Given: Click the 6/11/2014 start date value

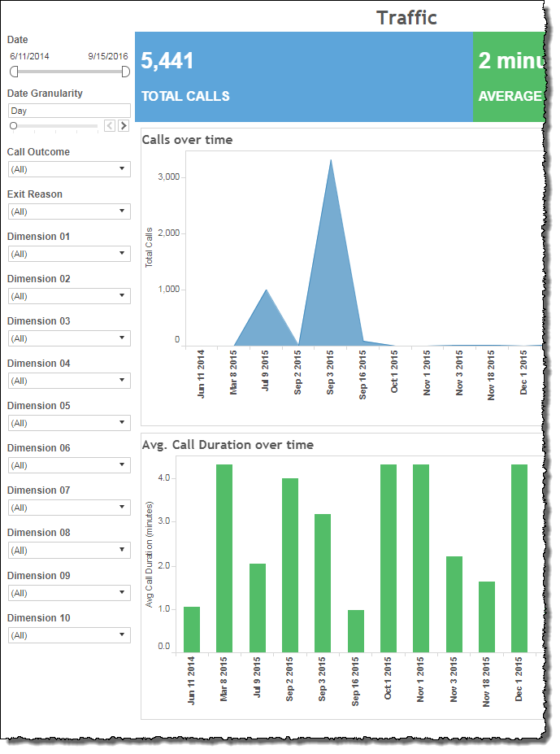Looking at the screenshot, I should point(29,56).
